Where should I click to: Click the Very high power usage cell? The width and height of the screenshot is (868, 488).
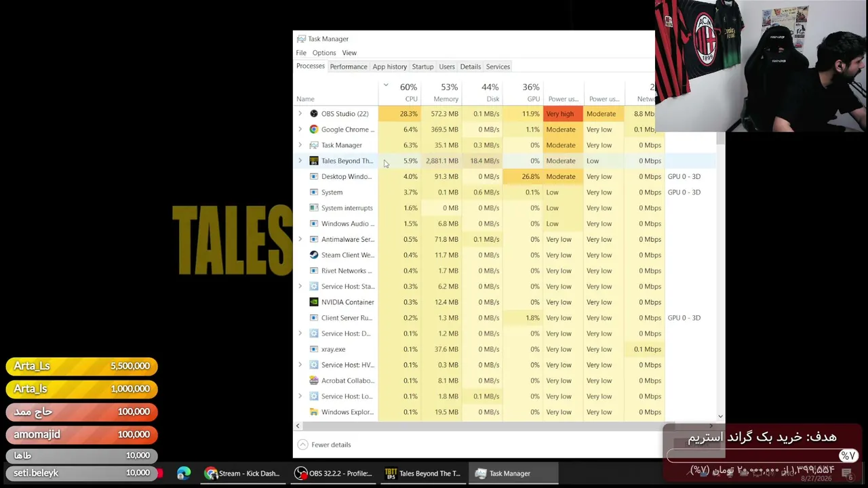click(563, 114)
